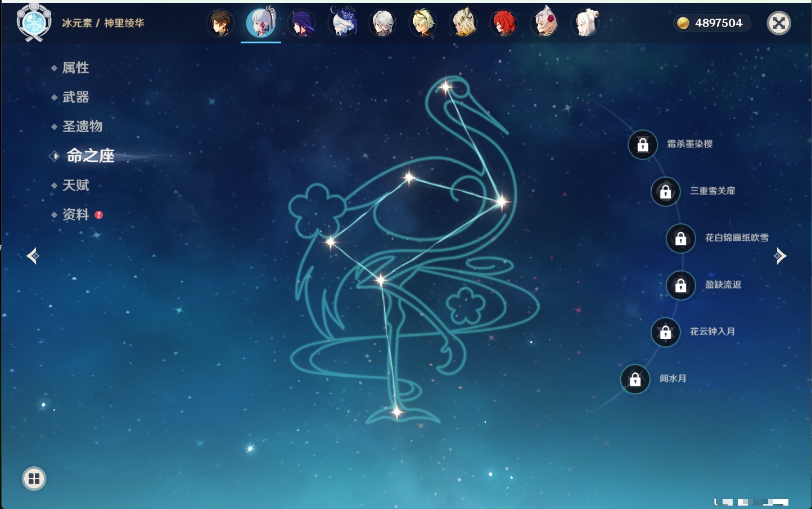Open the 圣遗物 artifacts tab
Screen dimensions: 812x509
(x=82, y=127)
